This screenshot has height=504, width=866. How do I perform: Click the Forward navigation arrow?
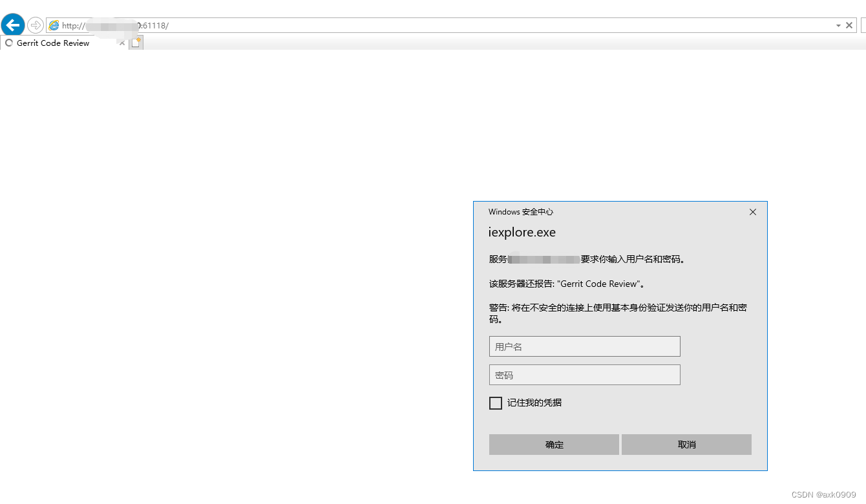(x=35, y=25)
